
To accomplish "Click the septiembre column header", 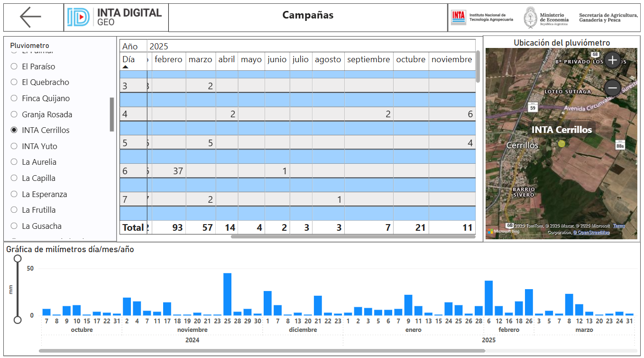I will [368, 59].
